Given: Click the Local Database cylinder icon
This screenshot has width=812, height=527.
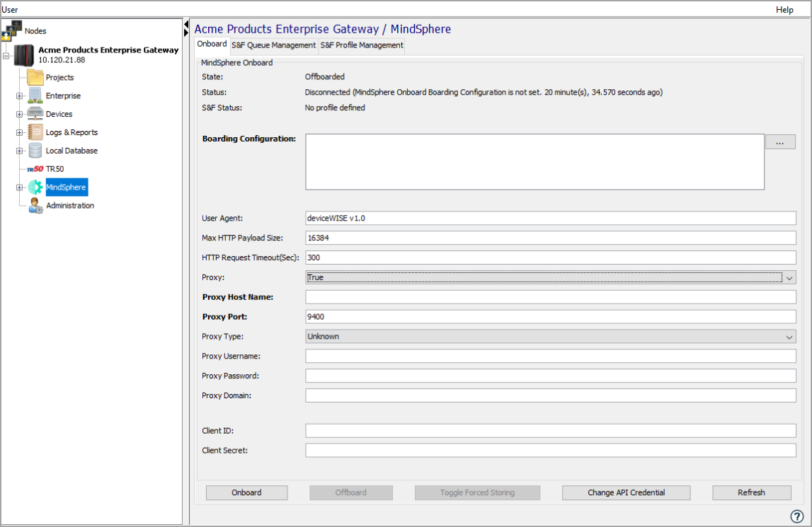Looking at the screenshot, I should [35, 151].
